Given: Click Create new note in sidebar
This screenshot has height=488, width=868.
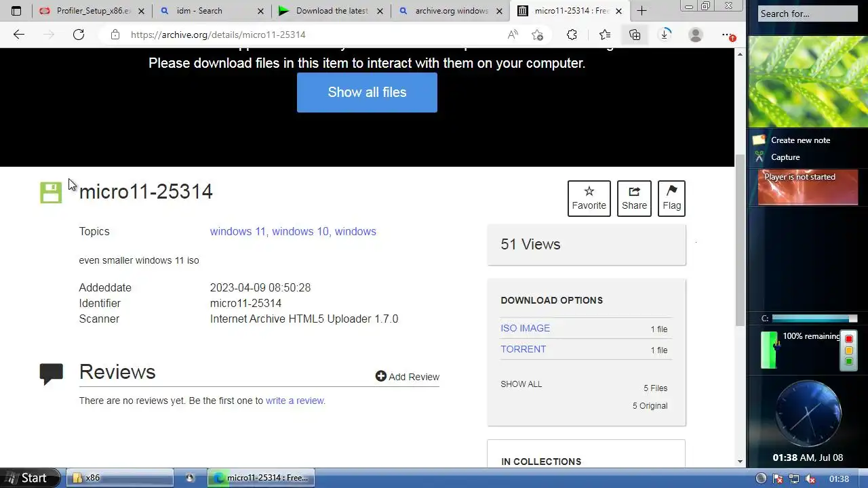Looking at the screenshot, I should [x=800, y=140].
